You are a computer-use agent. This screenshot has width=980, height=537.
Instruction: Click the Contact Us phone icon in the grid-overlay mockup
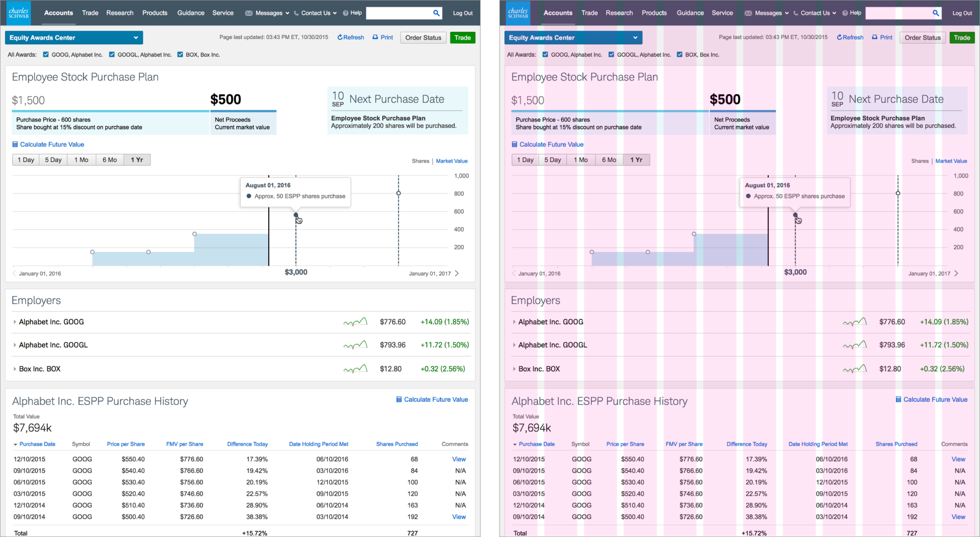(796, 13)
